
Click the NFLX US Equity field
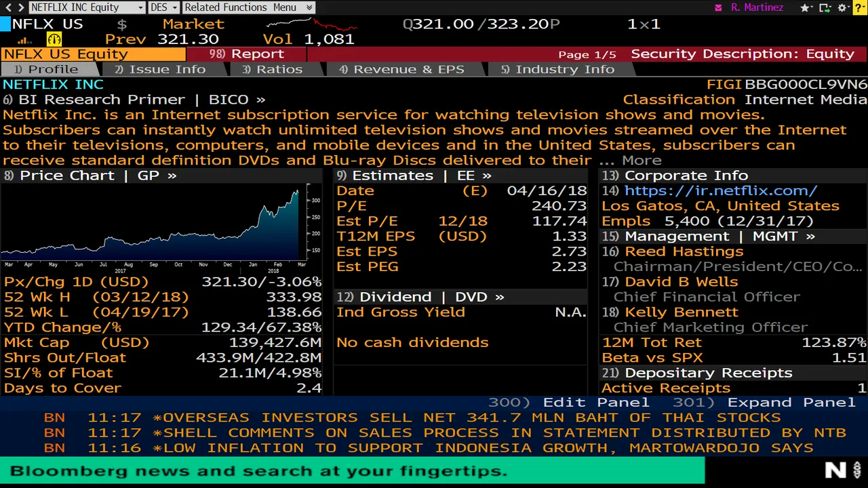(x=93, y=54)
